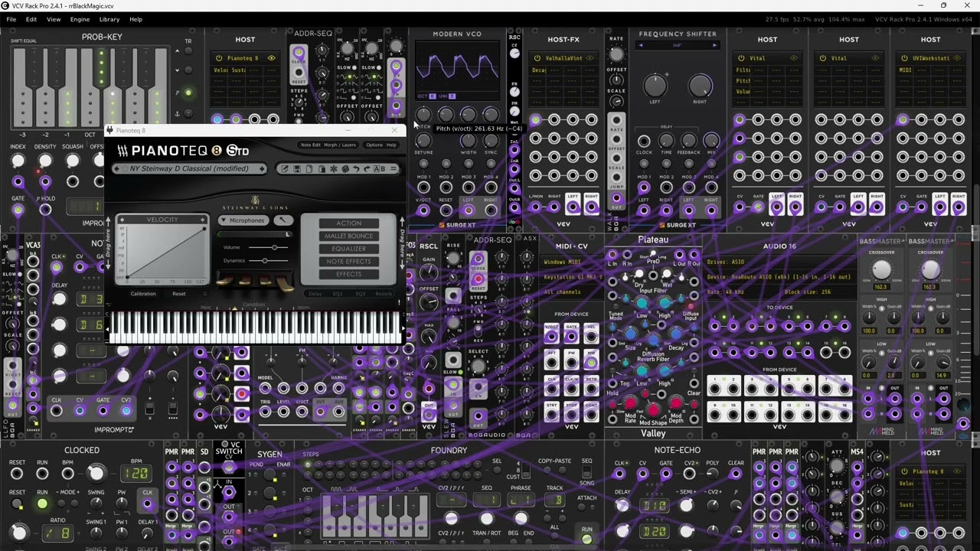This screenshot has height=551, width=980.
Task: Open the All channels selector on MIDI-CV
Action: pos(570,292)
